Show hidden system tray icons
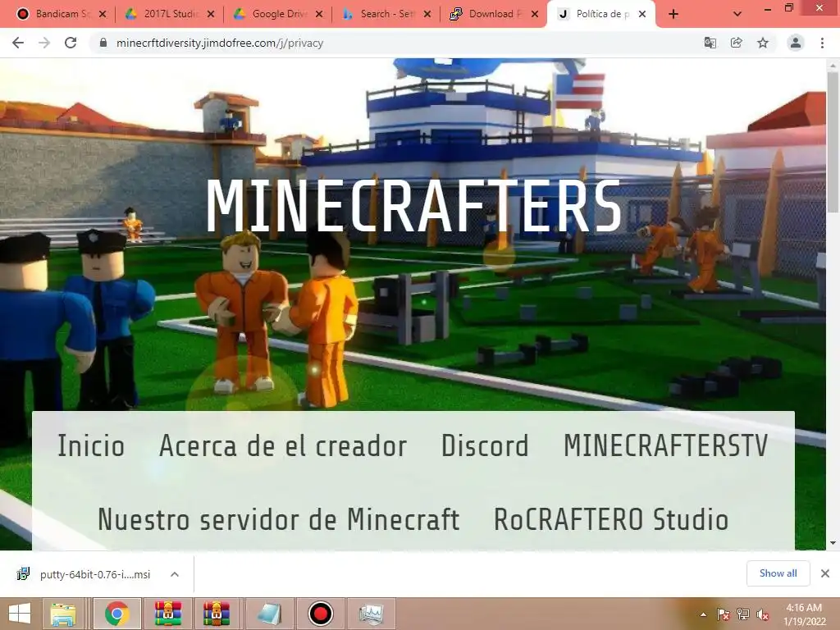The image size is (840, 630). pos(703,614)
